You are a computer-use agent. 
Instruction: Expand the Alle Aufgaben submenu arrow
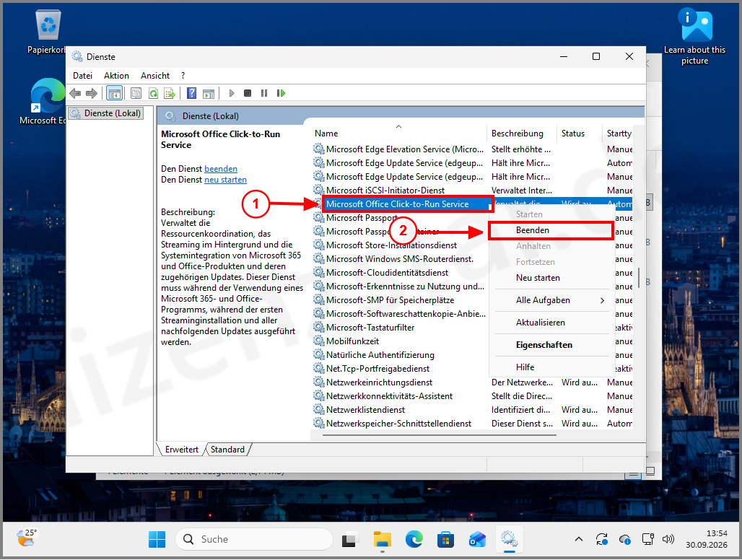click(602, 300)
